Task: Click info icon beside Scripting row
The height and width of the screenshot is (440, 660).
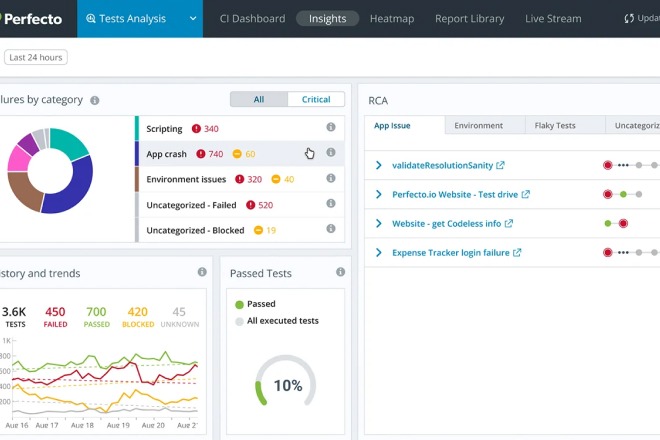Action: [x=331, y=128]
